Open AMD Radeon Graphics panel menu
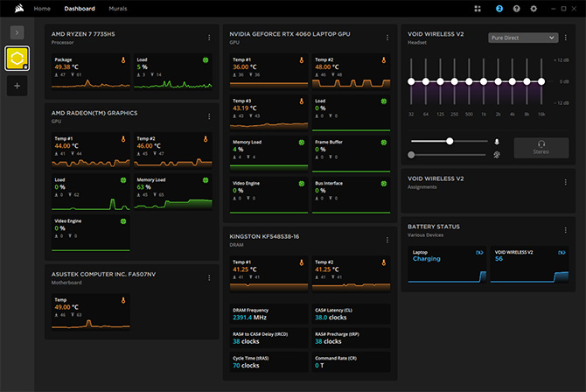This screenshot has width=586, height=392. [209, 116]
